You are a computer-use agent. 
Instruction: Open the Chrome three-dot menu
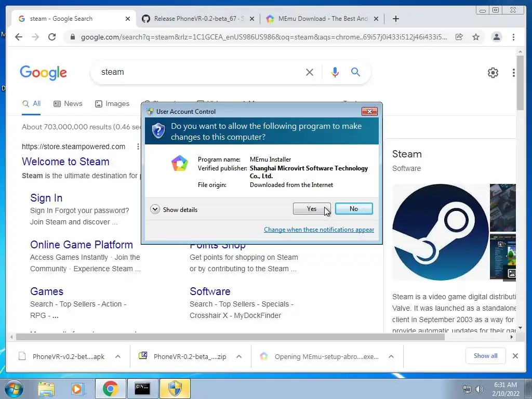point(513,37)
